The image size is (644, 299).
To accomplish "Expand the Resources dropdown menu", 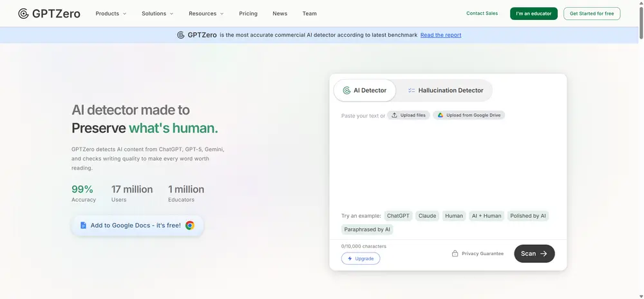I will pos(206,14).
